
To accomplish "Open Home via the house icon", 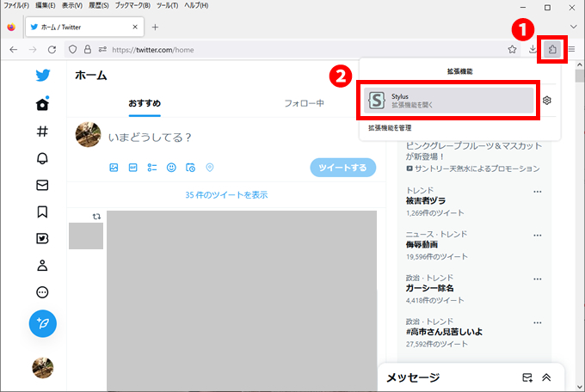I will tap(42, 104).
